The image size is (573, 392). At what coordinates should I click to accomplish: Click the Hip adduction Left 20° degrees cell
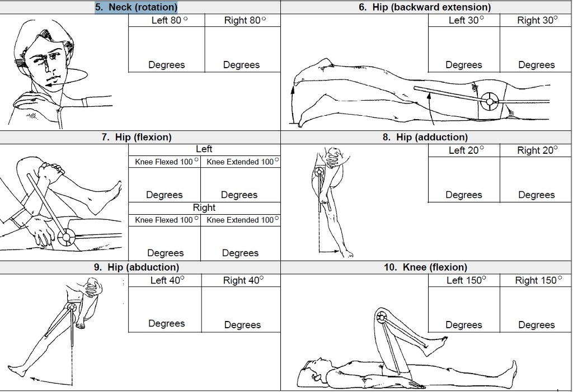pos(464,179)
